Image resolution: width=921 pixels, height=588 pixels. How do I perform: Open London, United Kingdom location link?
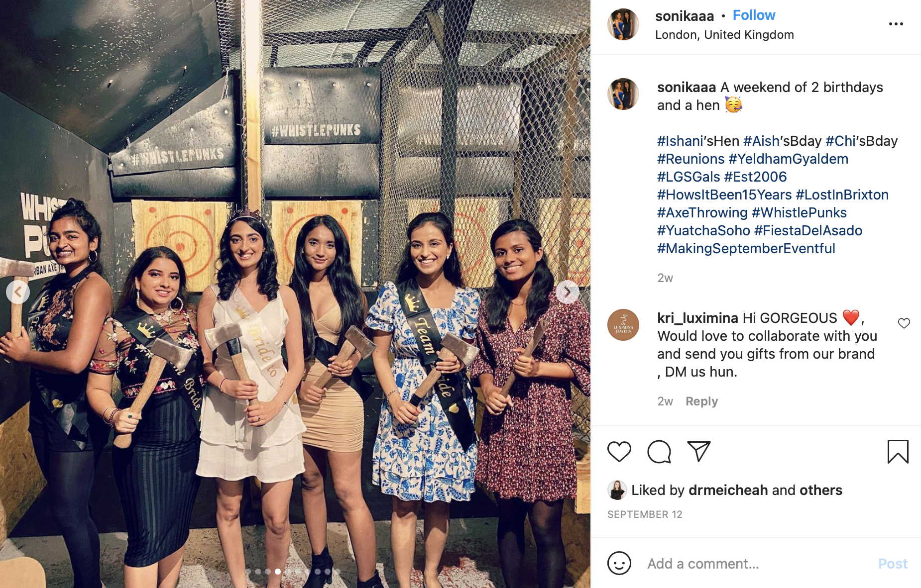coord(724,35)
